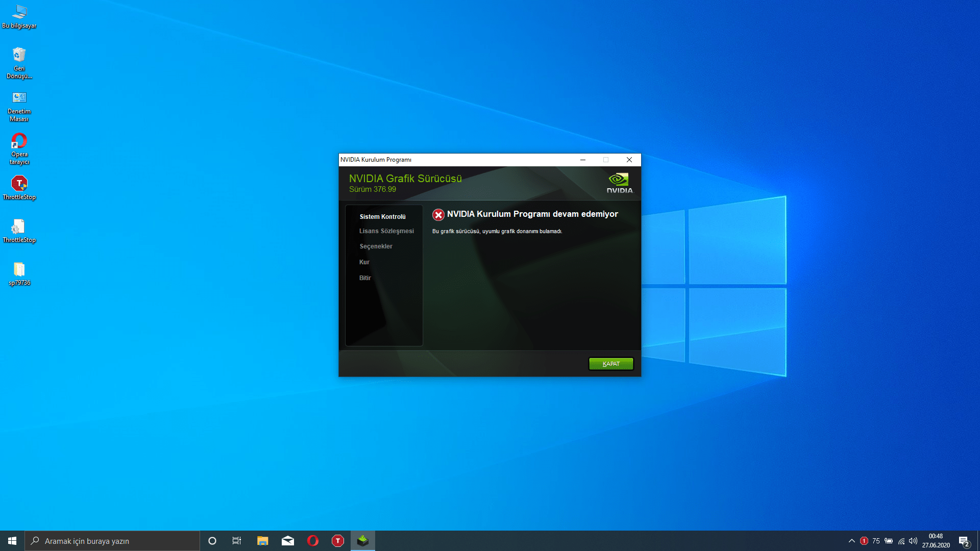Open the Mail app in the taskbar

tap(288, 541)
